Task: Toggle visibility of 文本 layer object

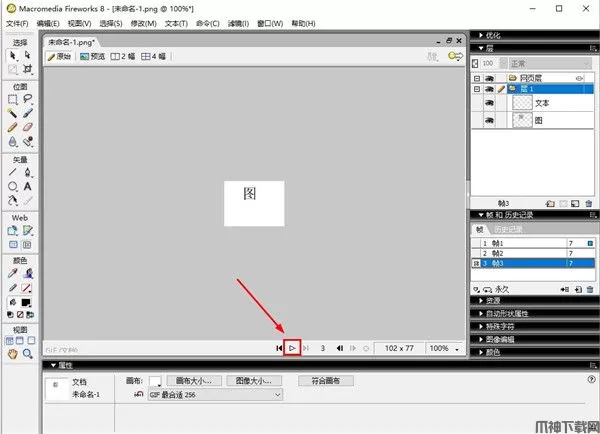Action: 489,103
